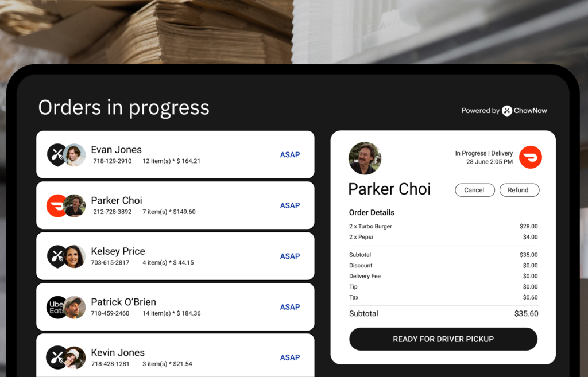588x377 pixels.
Task: Click Kelsey Price's avatar photo
Action: point(74,256)
